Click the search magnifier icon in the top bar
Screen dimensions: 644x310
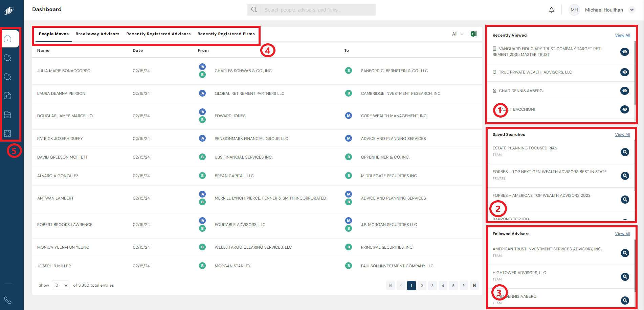coord(254,10)
